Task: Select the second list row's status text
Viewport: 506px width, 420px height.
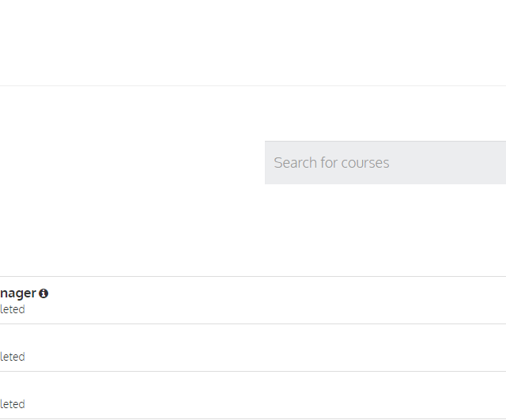Action: point(12,357)
